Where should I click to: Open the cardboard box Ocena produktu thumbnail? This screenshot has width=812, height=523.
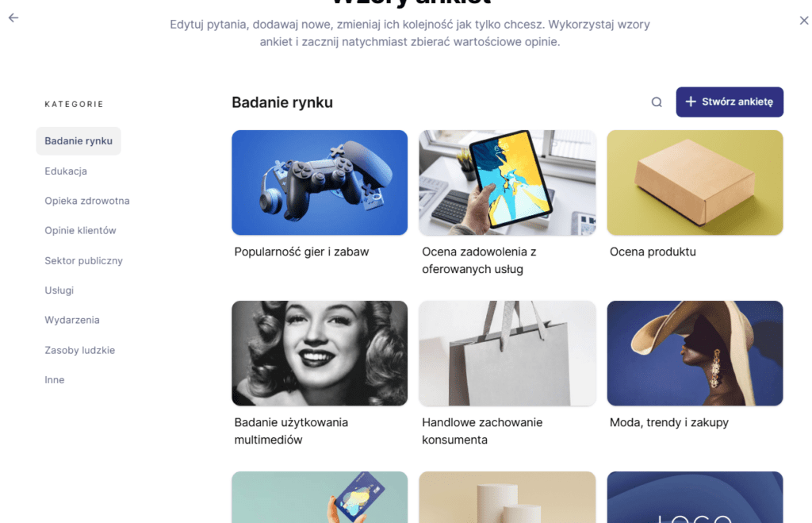coord(695,183)
